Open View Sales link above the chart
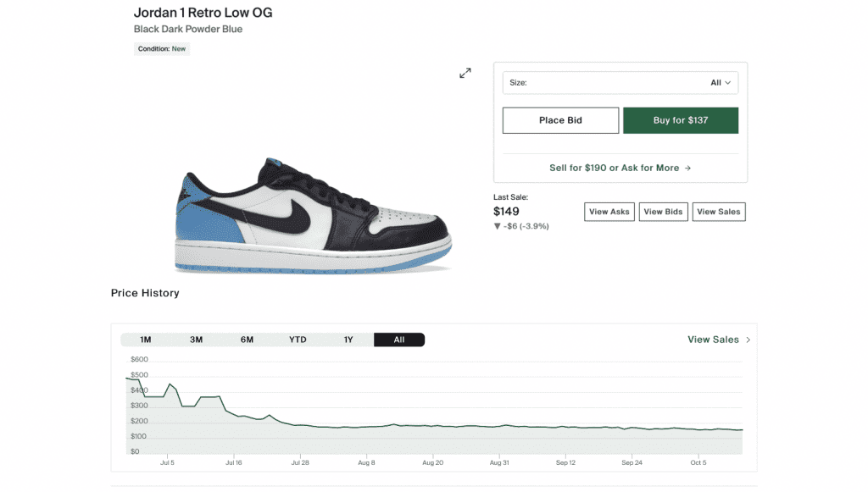This screenshot has width=868, height=492. (x=719, y=340)
